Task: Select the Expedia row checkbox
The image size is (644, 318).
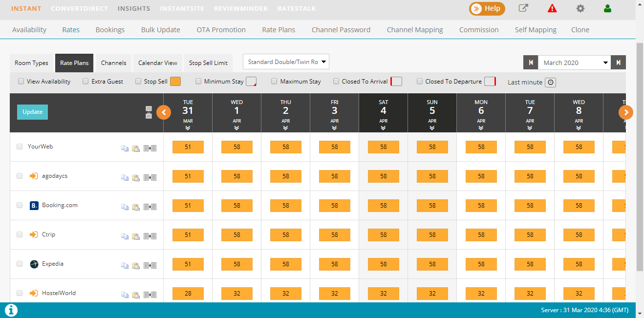Action: coord(20,264)
